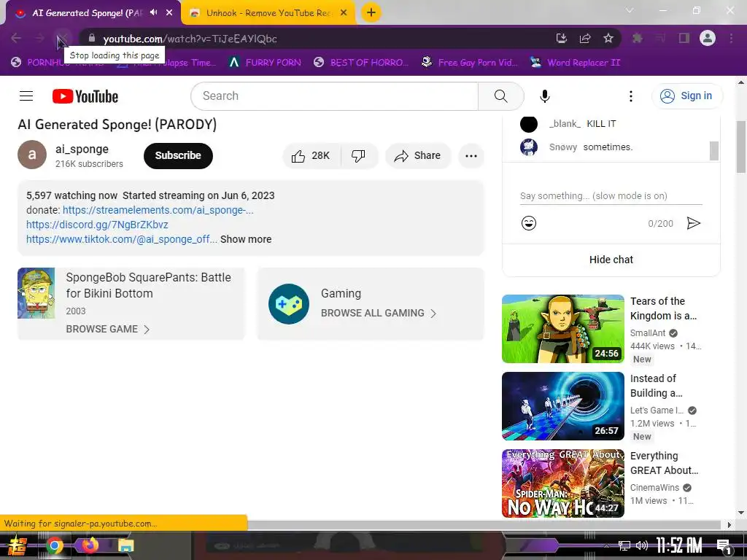Click the search magnifier button
This screenshot has width=747, height=560.
[x=500, y=96]
